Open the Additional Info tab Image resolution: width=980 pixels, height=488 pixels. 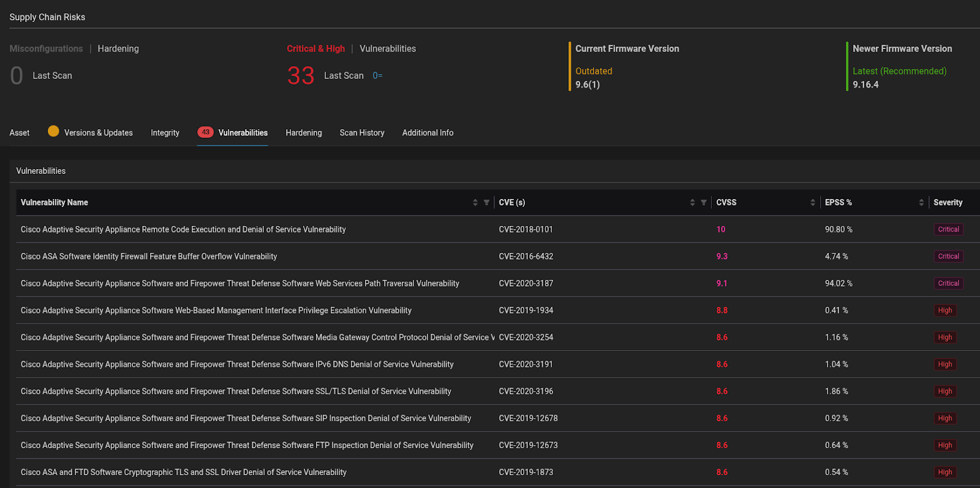pos(428,133)
